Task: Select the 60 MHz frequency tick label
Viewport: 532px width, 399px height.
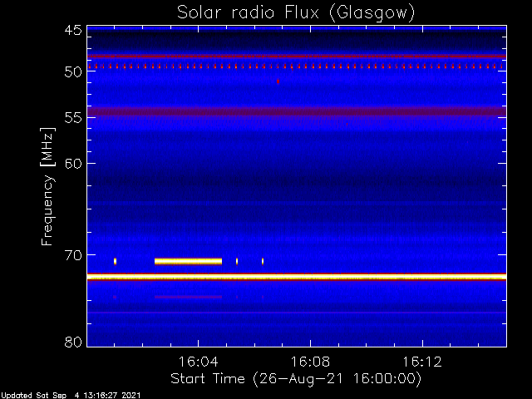Action: [73, 164]
